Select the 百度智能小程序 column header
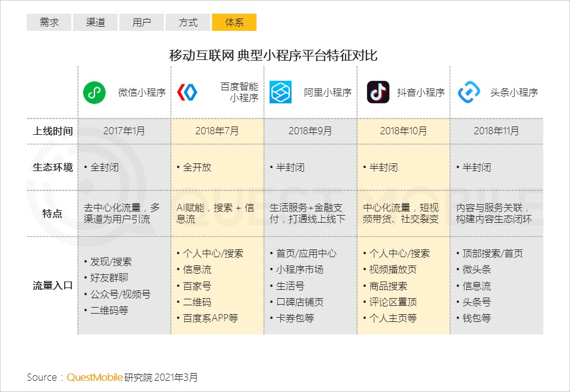Image resolution: width=570 pixels, height=392 pixels. coord(239,92)
